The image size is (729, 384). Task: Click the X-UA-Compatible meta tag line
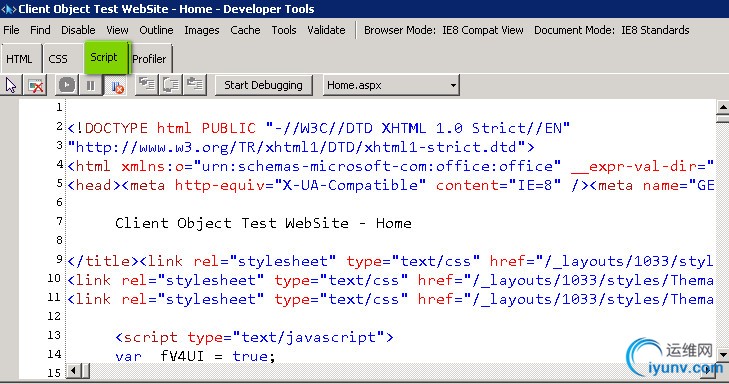click(x=391, y=185)
